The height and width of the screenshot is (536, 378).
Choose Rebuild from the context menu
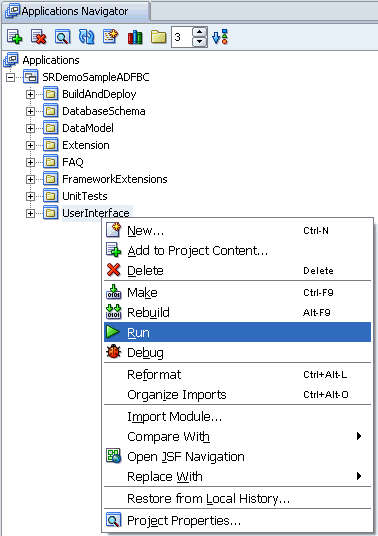(238, 312)
